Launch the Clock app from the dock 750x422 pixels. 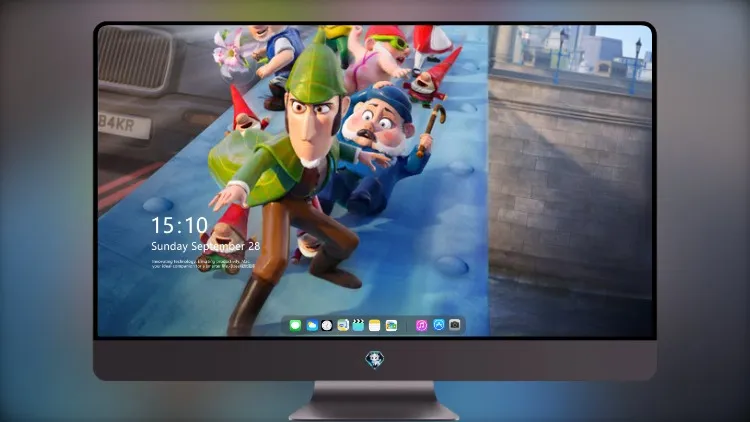[327, 326]
